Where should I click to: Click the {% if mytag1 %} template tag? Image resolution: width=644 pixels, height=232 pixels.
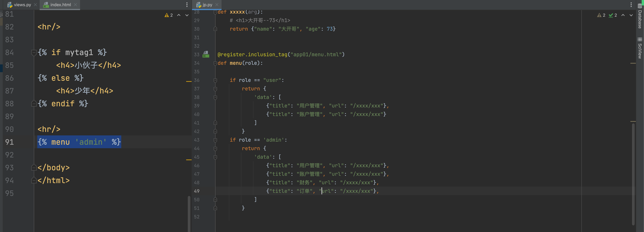point(72,52)
